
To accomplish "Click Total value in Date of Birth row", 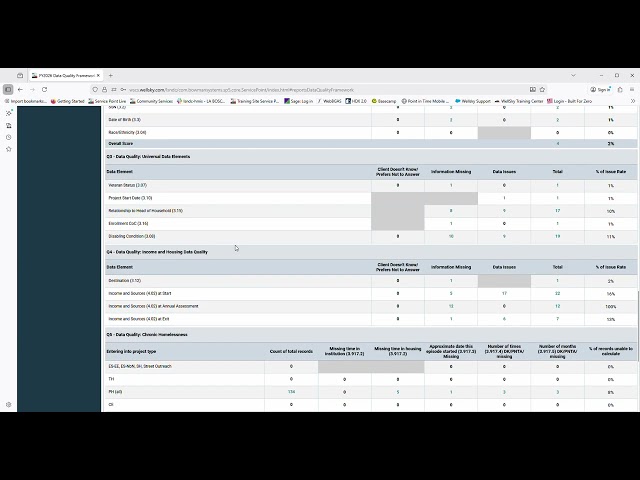I will (558, 120).
